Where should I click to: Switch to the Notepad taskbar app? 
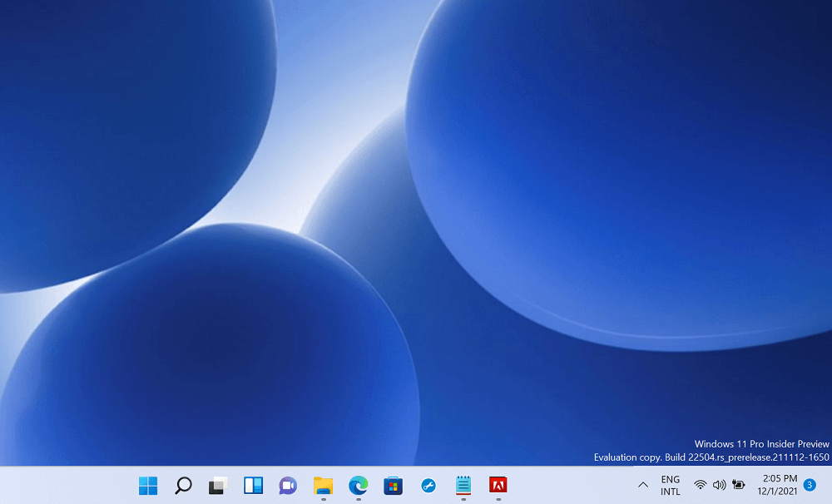click(x=463, y=486)
